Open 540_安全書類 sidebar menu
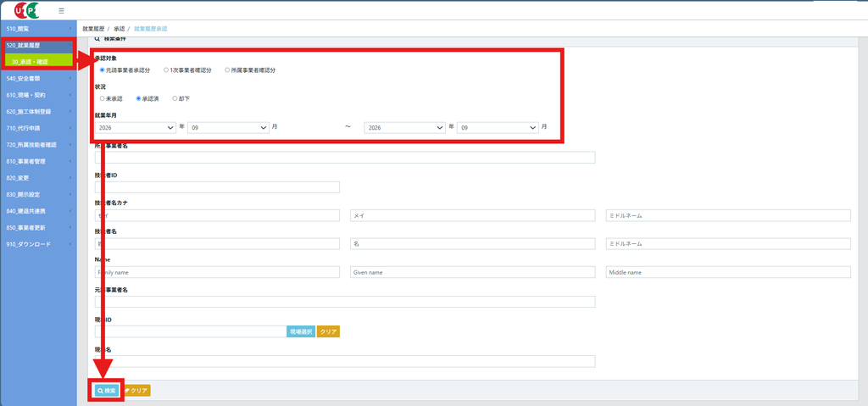868x406 pixels. tap(38, 78)
